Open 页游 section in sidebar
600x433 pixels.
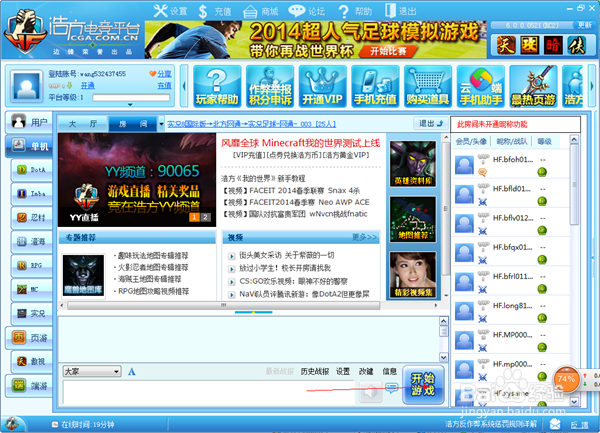coord(29,338)
